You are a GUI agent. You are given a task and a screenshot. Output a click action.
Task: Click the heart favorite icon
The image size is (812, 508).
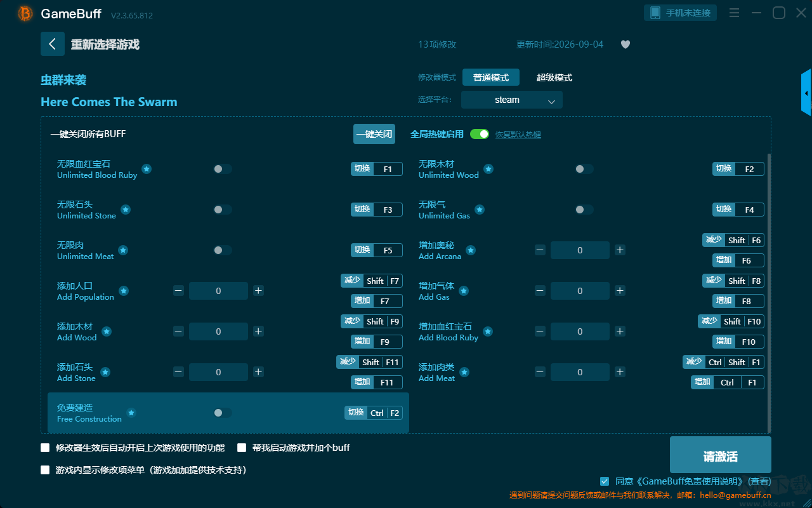[x=625, y=44]
